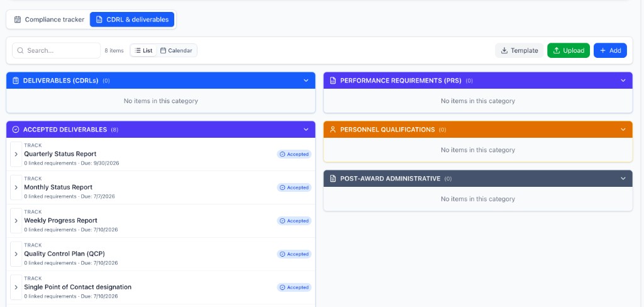Viewport: 644px width, 307px height.
Task: Collapse the Accepted Deliverables section
Action: [x=306, y=130]
